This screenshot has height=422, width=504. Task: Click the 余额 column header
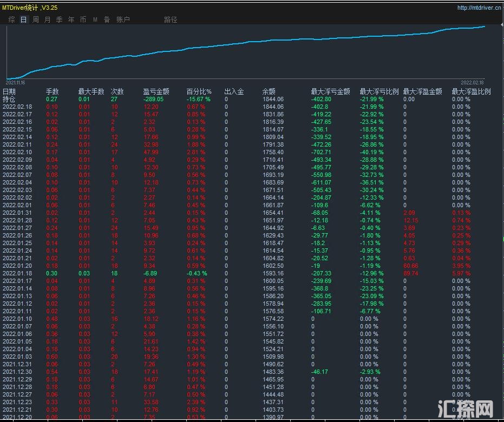[x=269, y=91]
